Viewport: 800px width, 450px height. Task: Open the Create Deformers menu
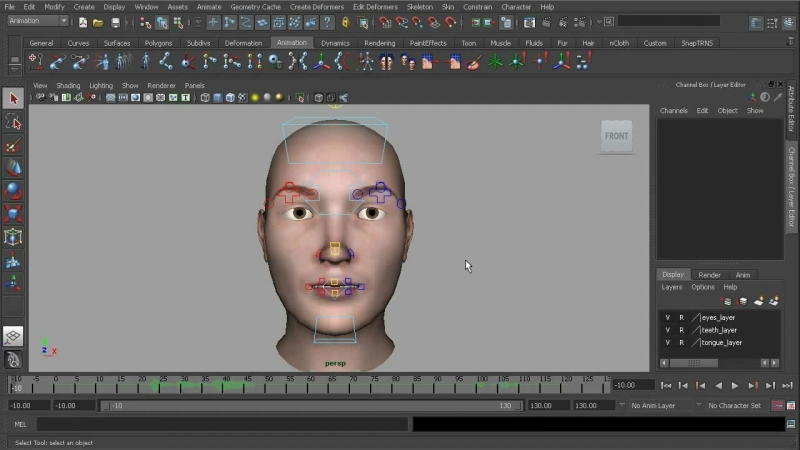pyautogui.click(x=317, y=7)
